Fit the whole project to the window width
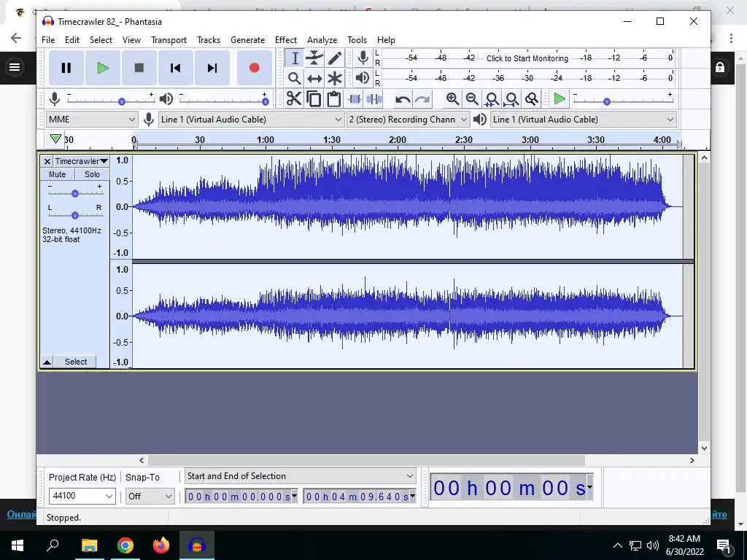This screenshot has height=560, width=747. [511, 99]
